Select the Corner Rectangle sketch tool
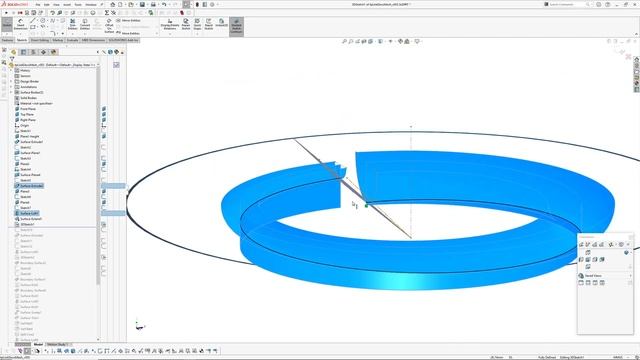Screen dimensions: 640x360 (33, 27)
